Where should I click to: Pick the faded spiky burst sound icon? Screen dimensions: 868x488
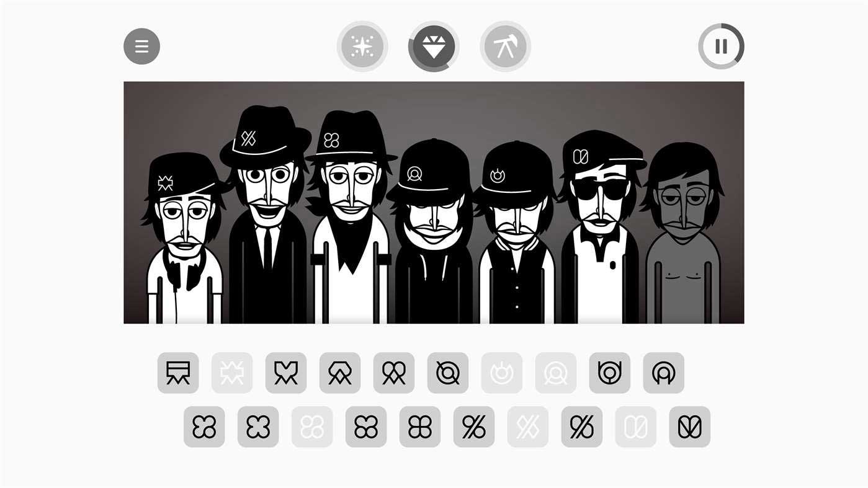click(x=232, y=373)
